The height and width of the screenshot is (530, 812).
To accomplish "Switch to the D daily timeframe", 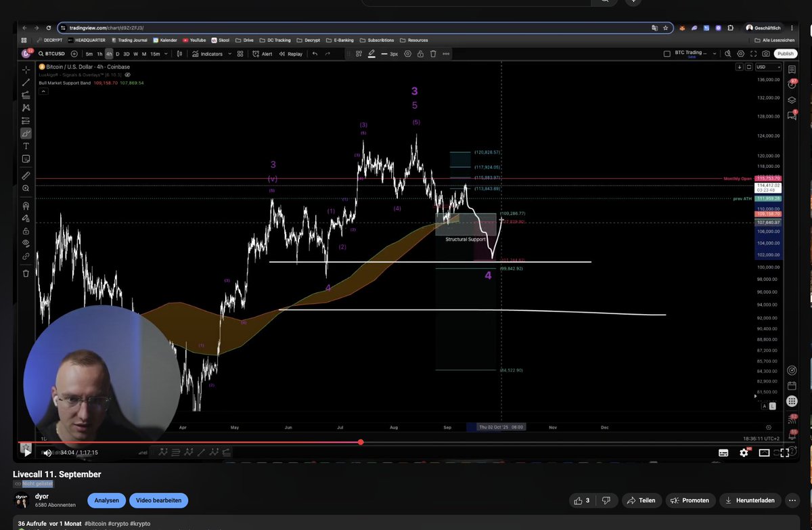I will point(118,53).
